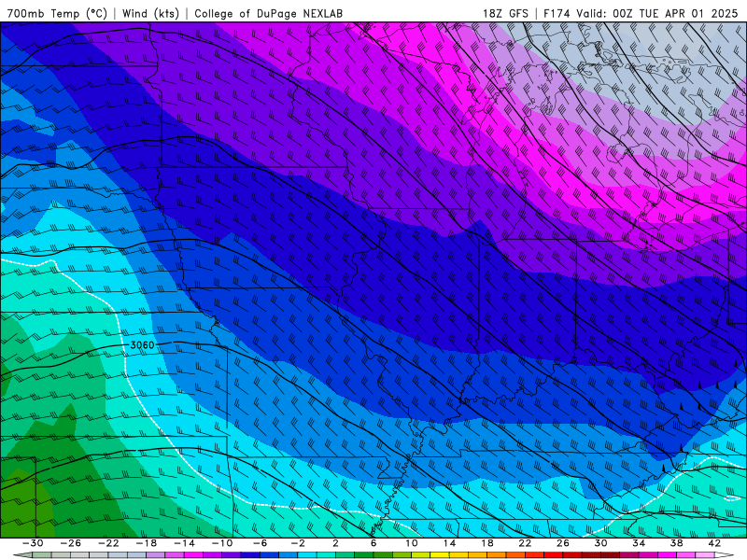
Task: Click the "700mb Temp (°C)" title text
Action: 57,13
